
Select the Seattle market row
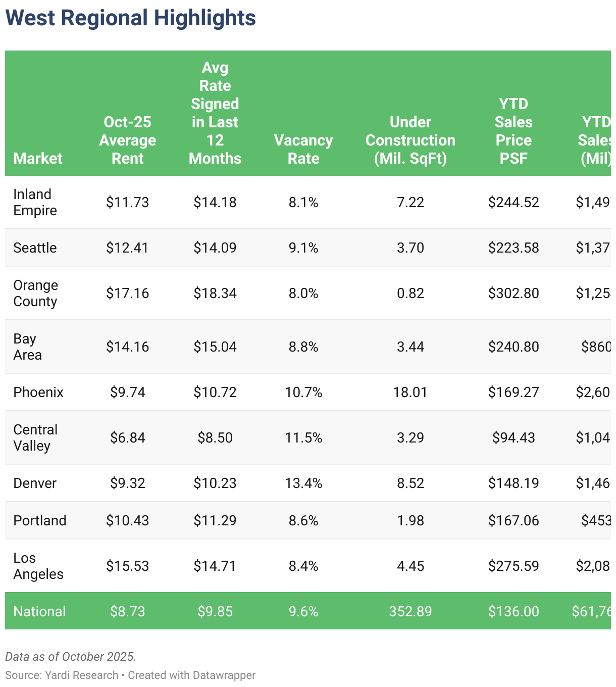point(308,248)
